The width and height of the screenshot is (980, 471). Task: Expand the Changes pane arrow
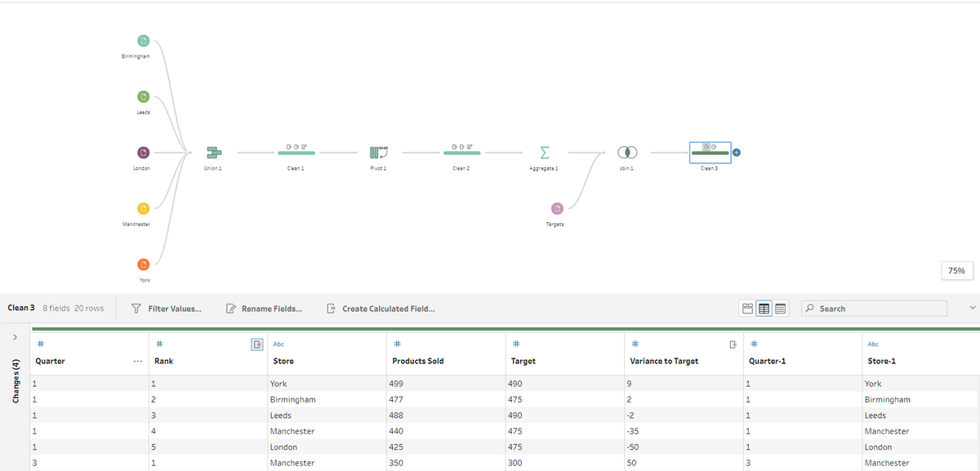(16, 337)
